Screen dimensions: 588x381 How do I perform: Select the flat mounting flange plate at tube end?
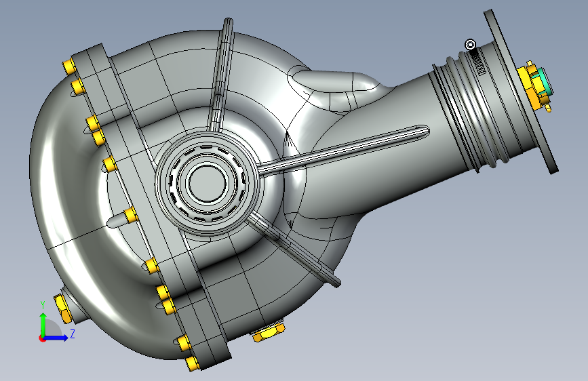(520, 92)
